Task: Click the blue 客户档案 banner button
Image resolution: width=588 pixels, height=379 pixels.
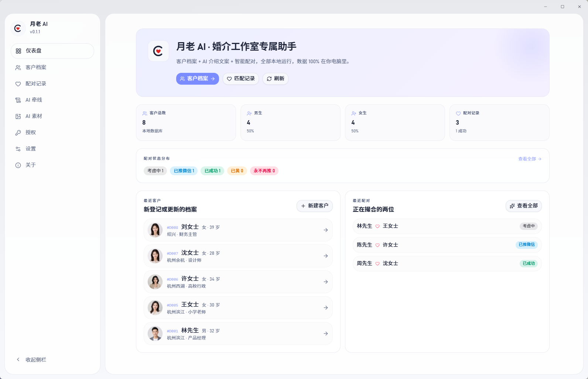Action: pos(198,79)
